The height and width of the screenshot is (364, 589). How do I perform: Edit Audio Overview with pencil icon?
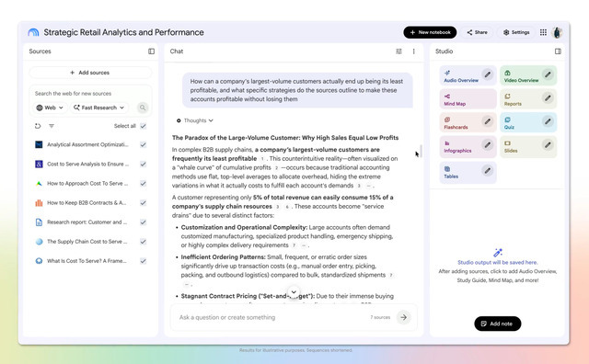click(x=487, y=74)
